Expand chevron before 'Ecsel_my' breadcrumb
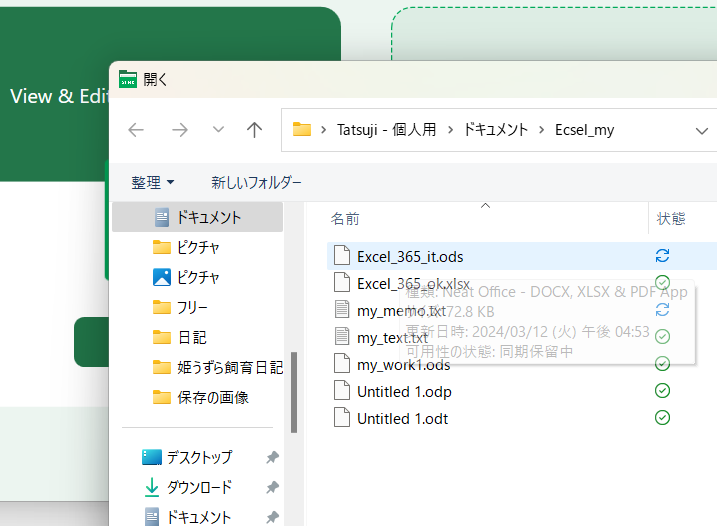Viewport: 717px width, 526px height. (x=541, y=130)
